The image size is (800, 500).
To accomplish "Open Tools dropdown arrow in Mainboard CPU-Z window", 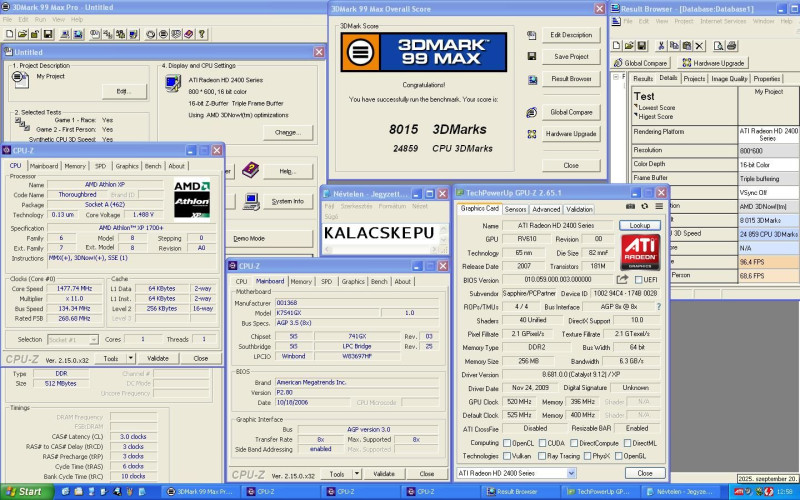I will pyautogui.click(x=357, y=474).
